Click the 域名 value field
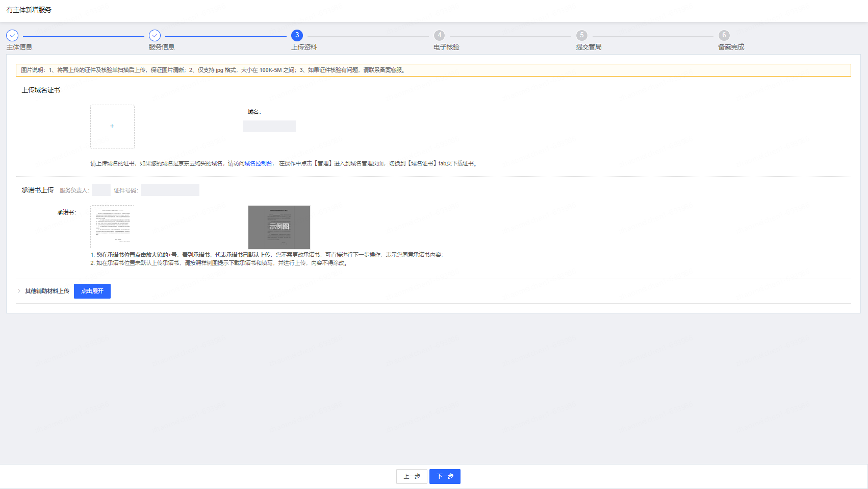The width and height of the screenshot is (868, 489). (269, 126)
